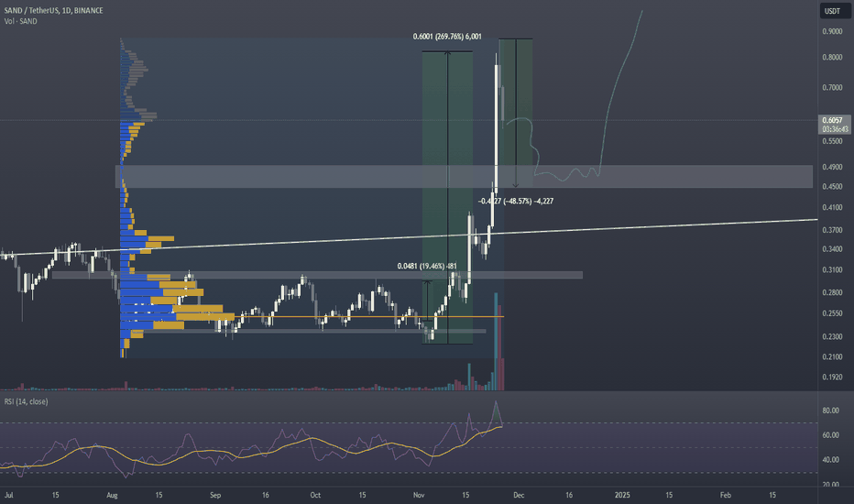Viewport: 854px width, 504px height.
Task: Click the bar countdown timer 03:36:43
Action: [835, 129]
